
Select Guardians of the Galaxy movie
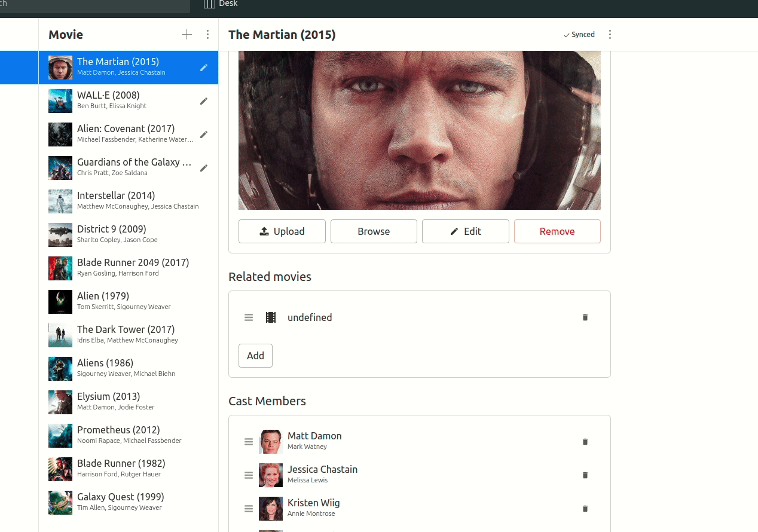129,168
